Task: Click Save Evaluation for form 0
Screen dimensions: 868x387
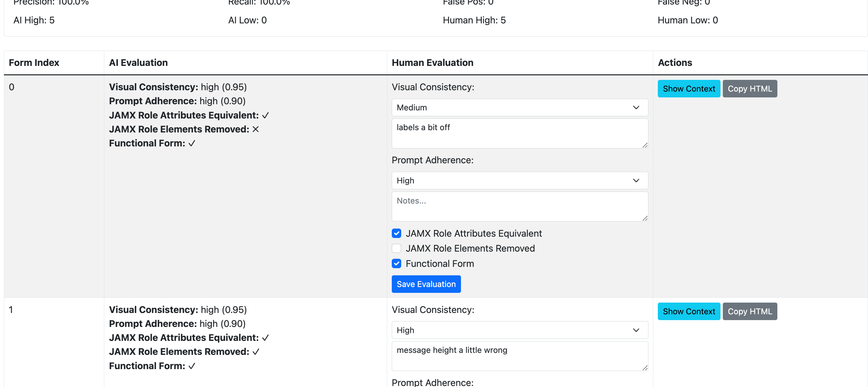Action: tap(426, 284)
